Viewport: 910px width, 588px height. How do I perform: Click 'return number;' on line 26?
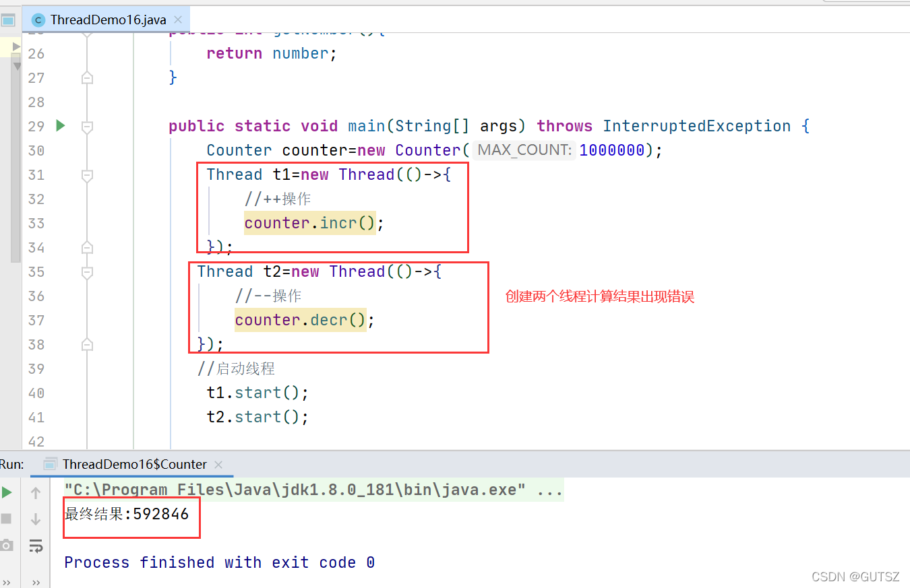click(271, 53)
